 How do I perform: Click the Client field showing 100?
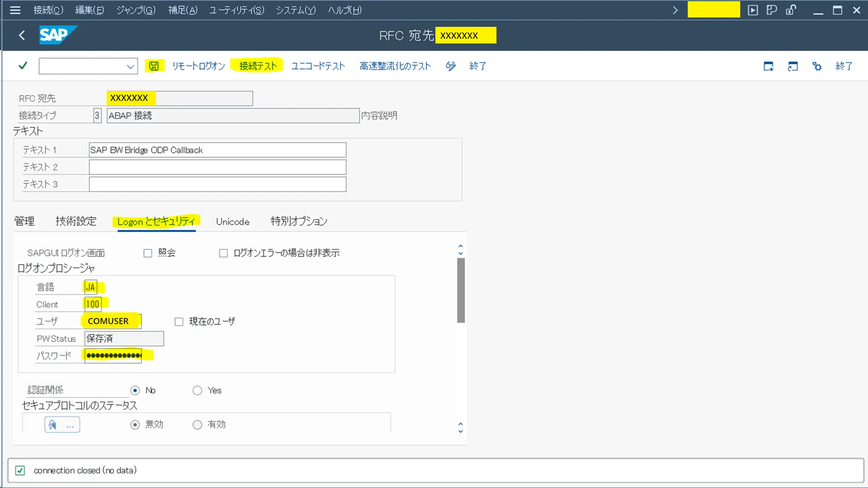click(93, 304)
